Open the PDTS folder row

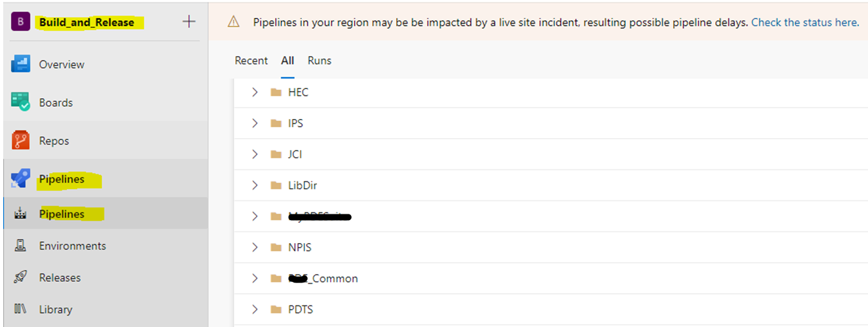pos(550,309)
